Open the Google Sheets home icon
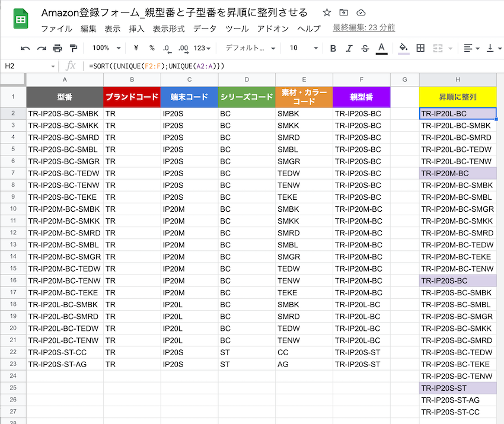Viewport: 504px width, 424px height. coord(20,20)
